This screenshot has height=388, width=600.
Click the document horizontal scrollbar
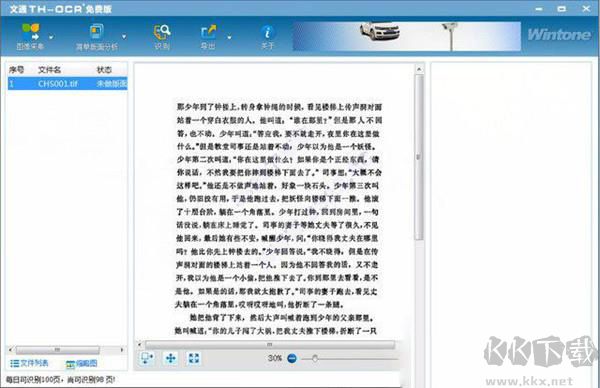[x=269, y=345]
